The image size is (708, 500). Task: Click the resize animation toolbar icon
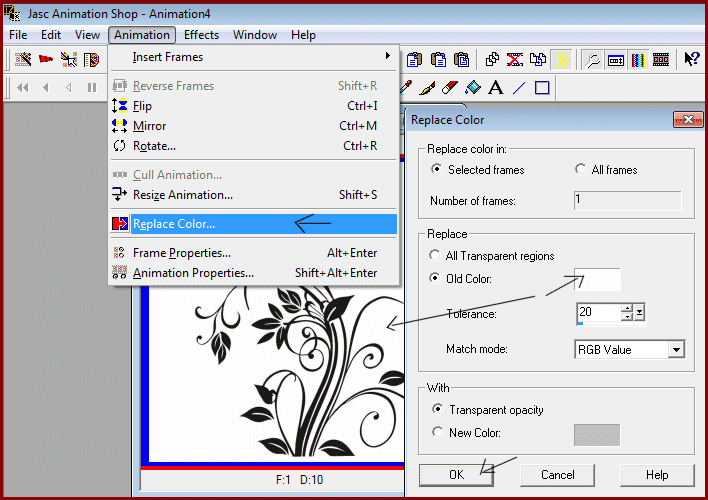coord(616,59)
